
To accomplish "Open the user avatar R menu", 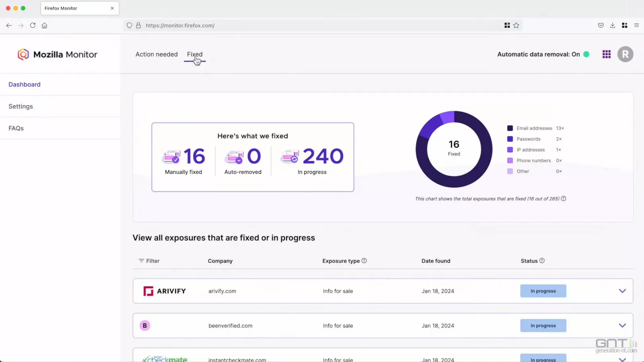I will click(x=625, y=54).
